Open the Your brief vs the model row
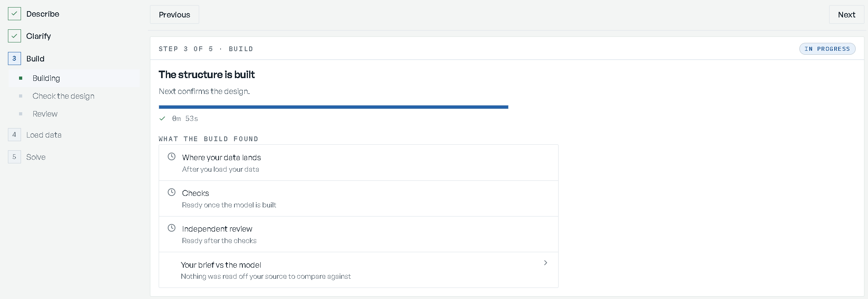Viewport: 868px width, 299px height. click(x=359, y=270)
